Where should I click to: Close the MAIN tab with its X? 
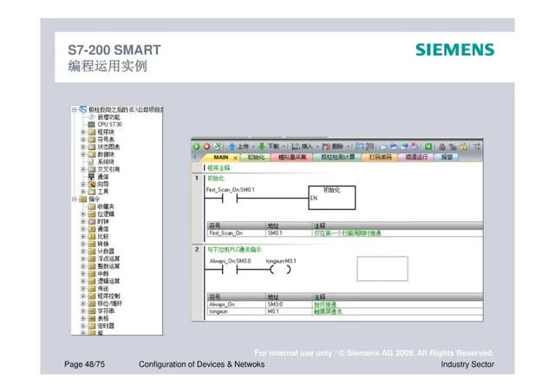click(235, 158)
